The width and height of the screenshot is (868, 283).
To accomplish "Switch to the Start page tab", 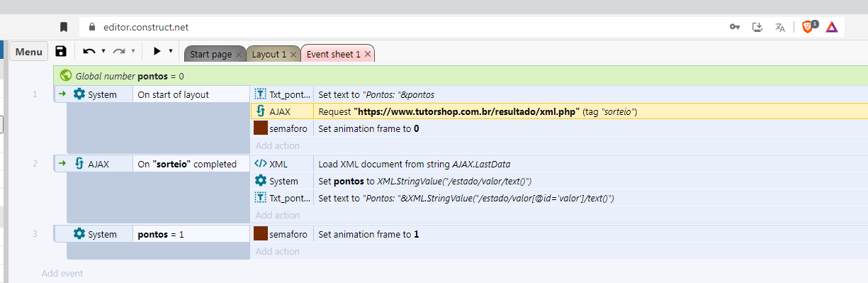I will [210, 54].
